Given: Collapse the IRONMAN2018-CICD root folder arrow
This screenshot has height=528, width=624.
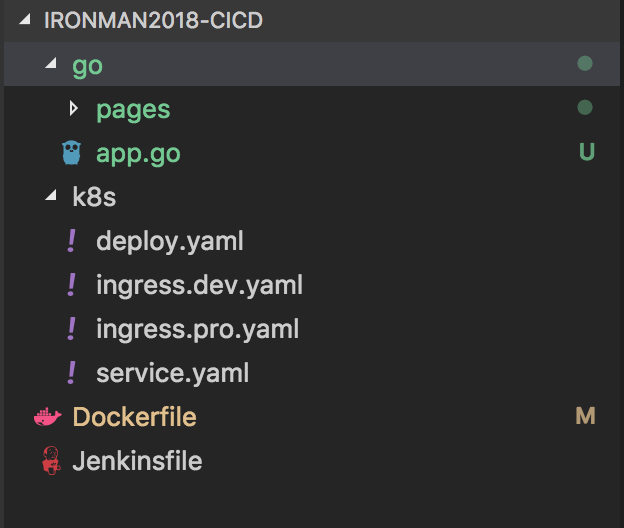Looking at the screenshot, I should pyautogui.click(x=25, y=21).
